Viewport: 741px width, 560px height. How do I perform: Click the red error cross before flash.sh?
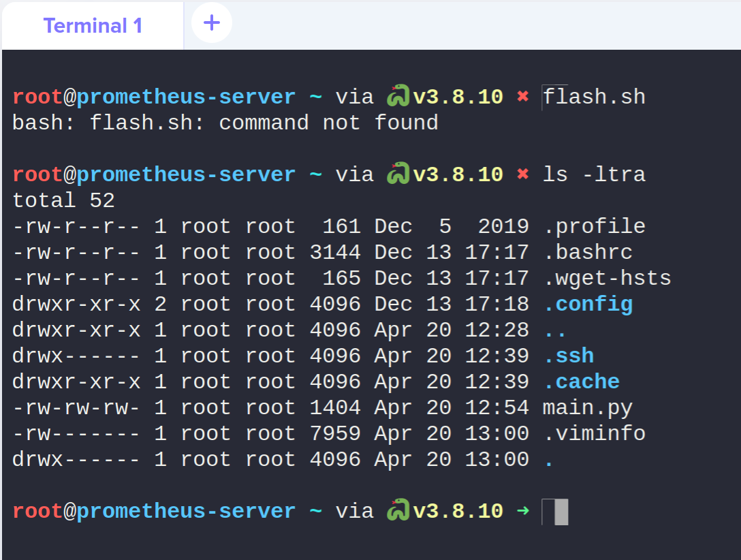point(522,97)
